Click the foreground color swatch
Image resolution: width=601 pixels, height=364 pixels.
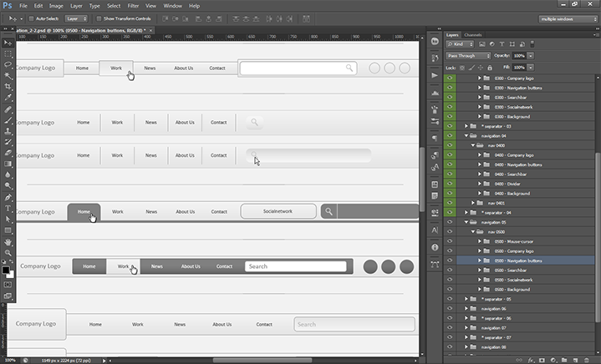click(x=6, y=270)
